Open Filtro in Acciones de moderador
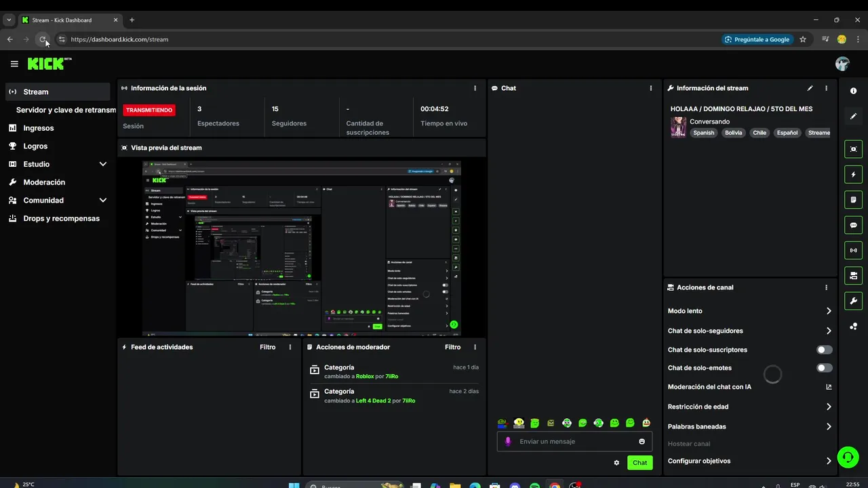Viewport: 868px width, 488px height. tap(452, 347)
